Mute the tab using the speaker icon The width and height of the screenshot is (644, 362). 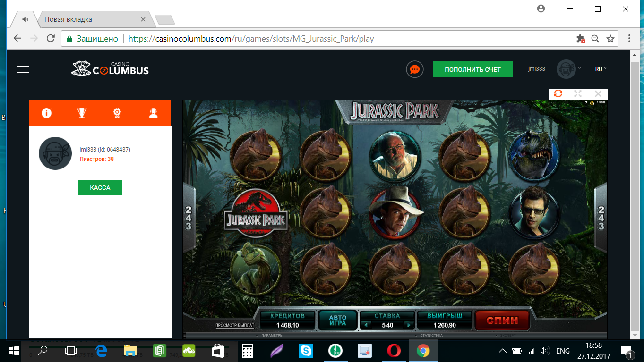click(x=26, y=19)
